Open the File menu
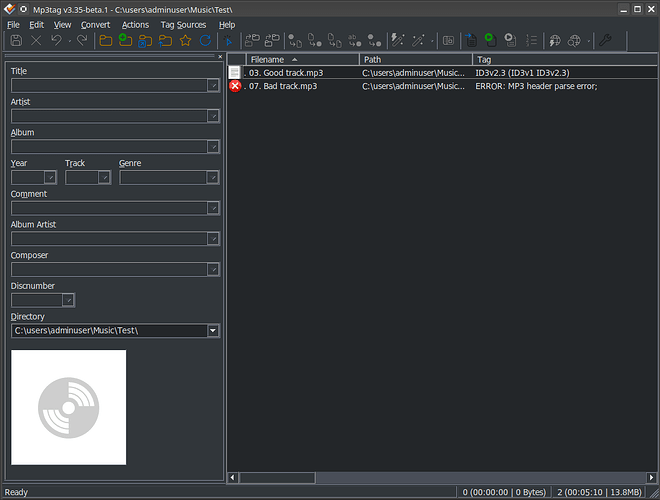Screen dimensions: 660x500 point(13,25)
